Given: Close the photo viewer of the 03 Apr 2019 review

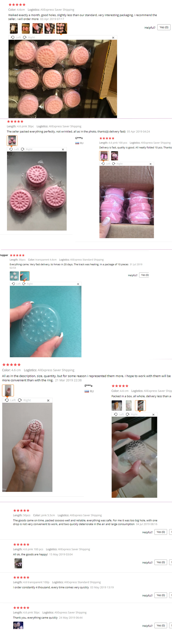Looking at the screenshot, I should coord(113,38).
